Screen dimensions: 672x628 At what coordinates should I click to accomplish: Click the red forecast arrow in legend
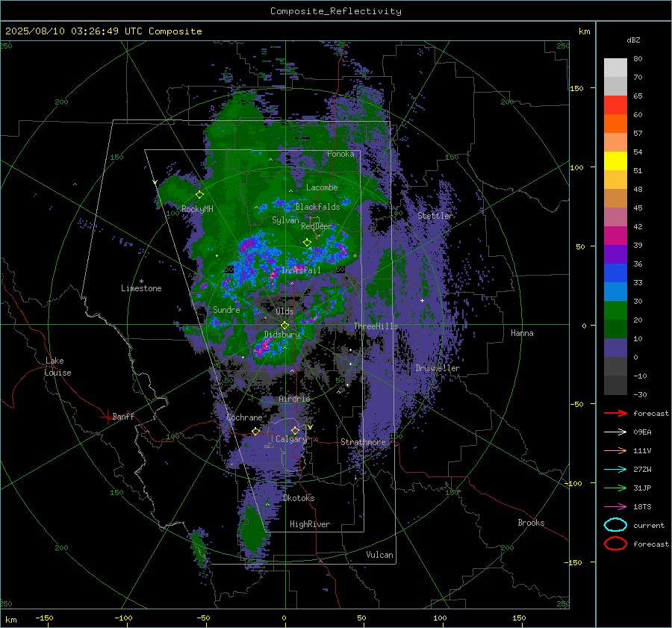point(615,413)
